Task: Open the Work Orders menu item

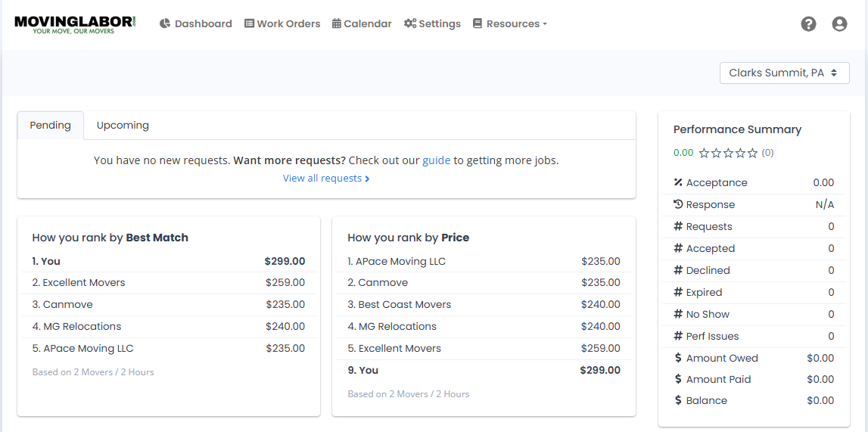Action: tap(282, 23)
